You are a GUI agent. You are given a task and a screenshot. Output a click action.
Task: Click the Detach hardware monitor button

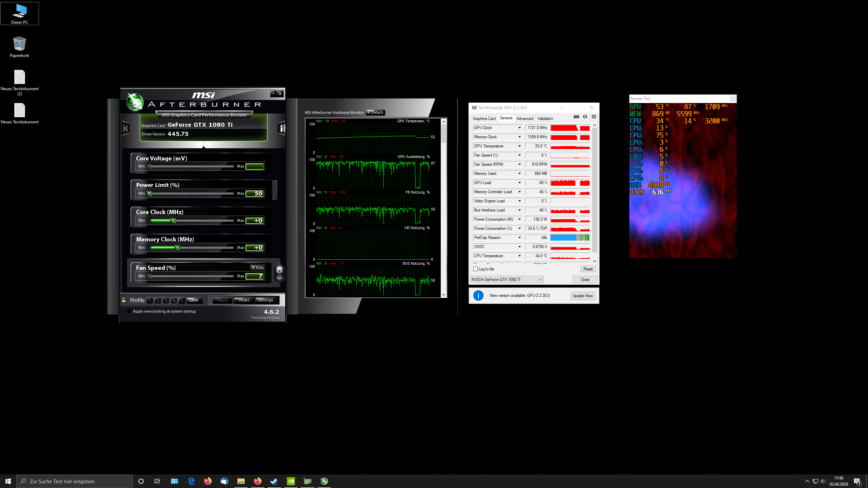pos(375,113)
